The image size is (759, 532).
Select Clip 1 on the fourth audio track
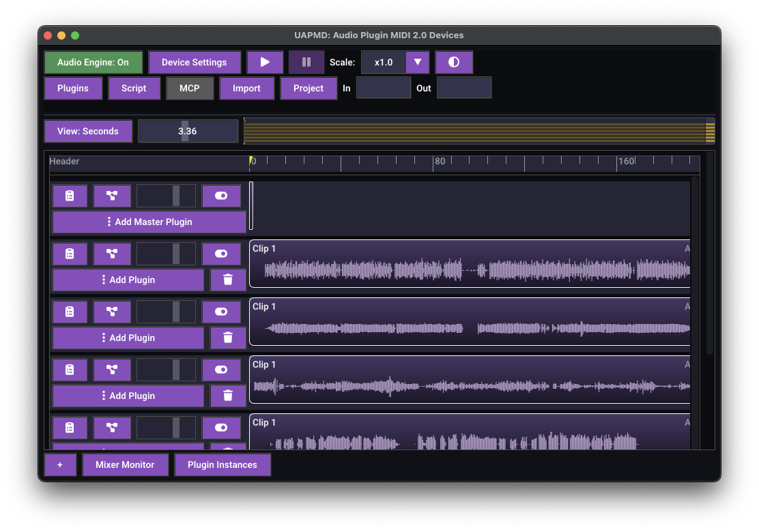(470, 432)
